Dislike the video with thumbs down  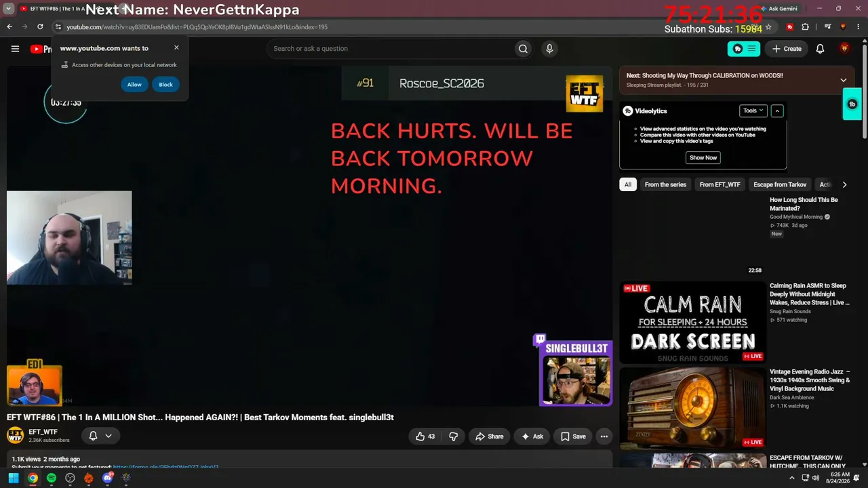(454, 436)
